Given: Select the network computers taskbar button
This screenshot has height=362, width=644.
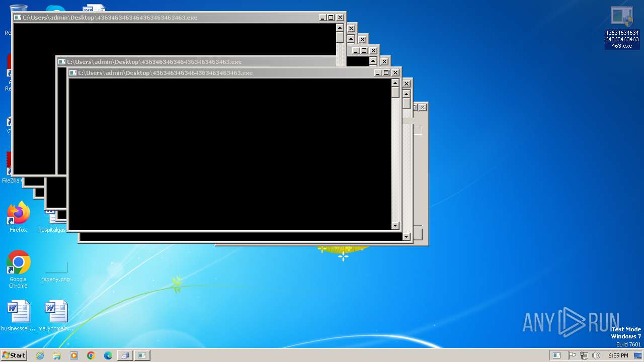Looking at the screenshot, I should click(x=125, y=355).
